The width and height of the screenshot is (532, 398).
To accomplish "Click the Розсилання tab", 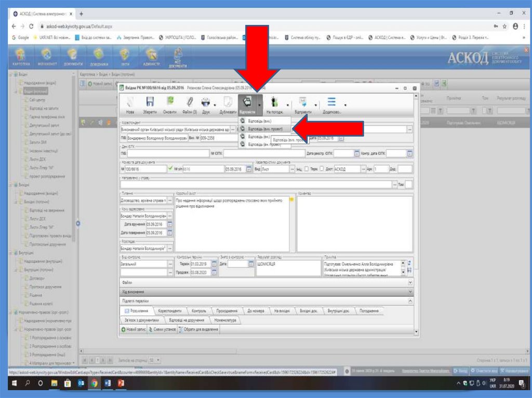I will (136, 310).
